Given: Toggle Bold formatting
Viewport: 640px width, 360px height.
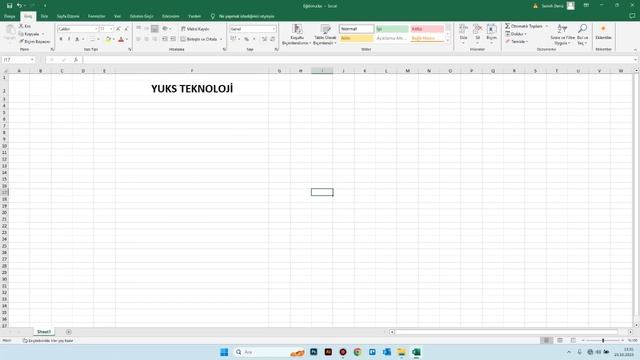Looking at the screenshot, I should (61, 39).
